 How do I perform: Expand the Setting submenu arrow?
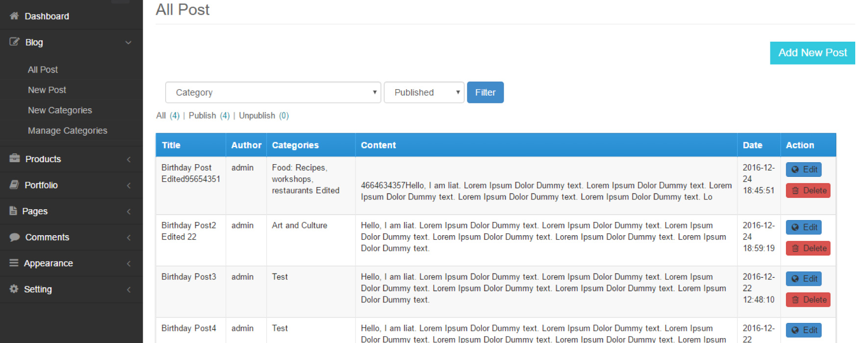coord(128,289)
